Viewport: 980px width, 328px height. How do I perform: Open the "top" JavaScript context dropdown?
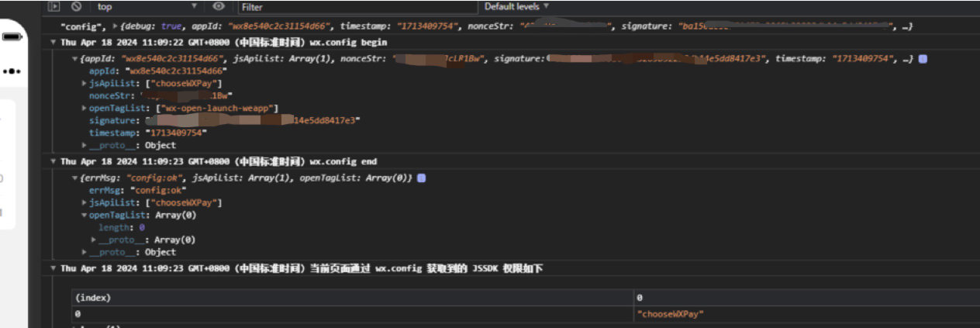[x=147, y=6]
